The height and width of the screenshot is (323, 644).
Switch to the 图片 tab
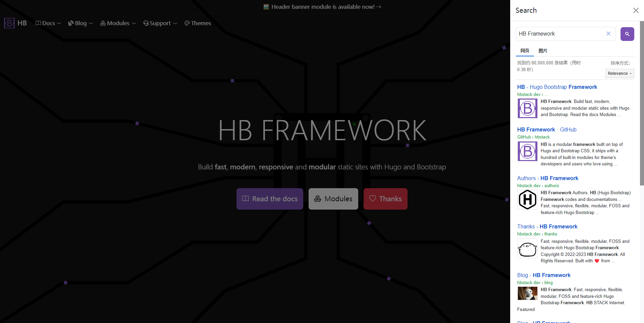pyautogui.click(x=543, y=51)
